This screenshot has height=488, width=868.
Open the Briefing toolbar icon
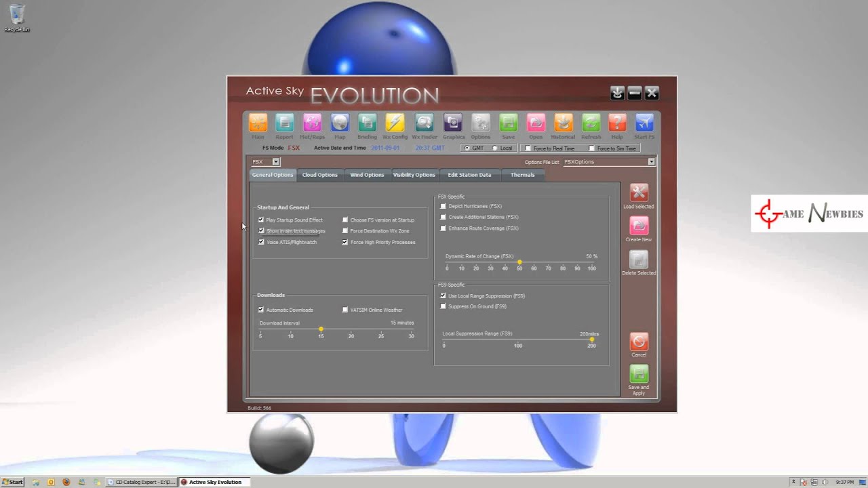[367, 123]
